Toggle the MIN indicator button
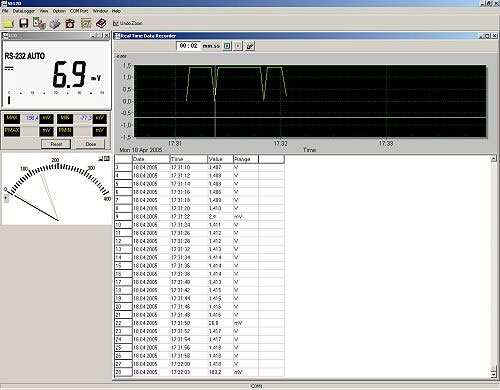The image size is (500, 390). [65, 118]
